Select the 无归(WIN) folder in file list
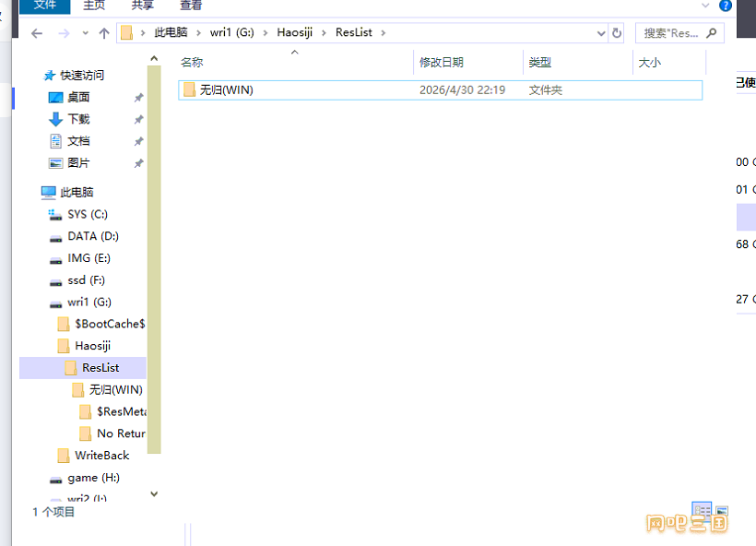The height and width of the screenshot is (546, 756). pos(440,90)
